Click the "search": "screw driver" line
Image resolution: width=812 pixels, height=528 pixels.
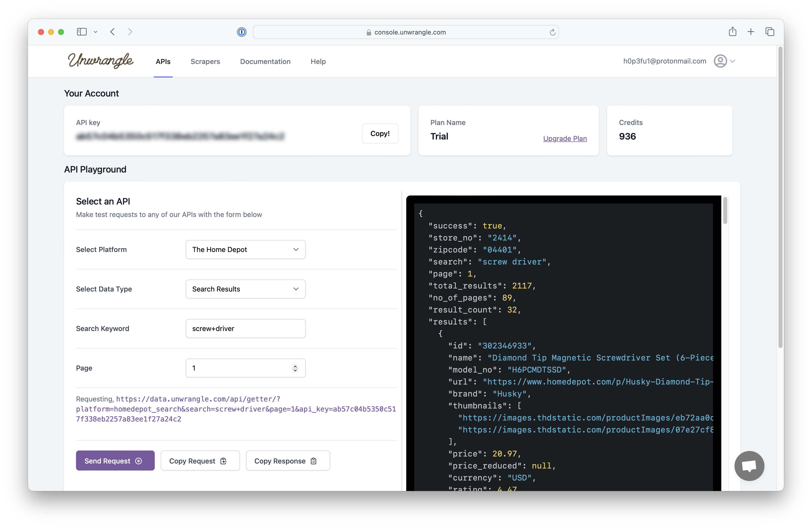(x=489, y=261)
